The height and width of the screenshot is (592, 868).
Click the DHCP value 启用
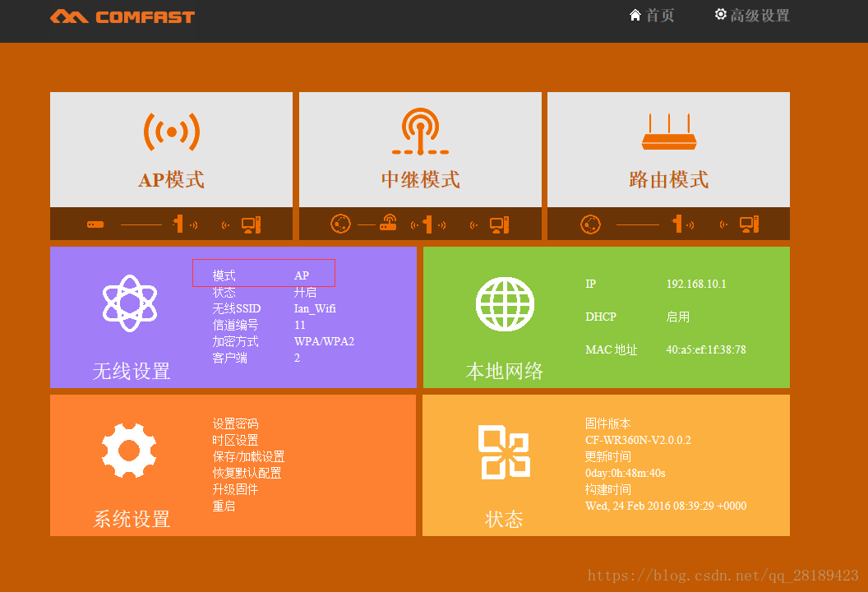tap(677, 317)
